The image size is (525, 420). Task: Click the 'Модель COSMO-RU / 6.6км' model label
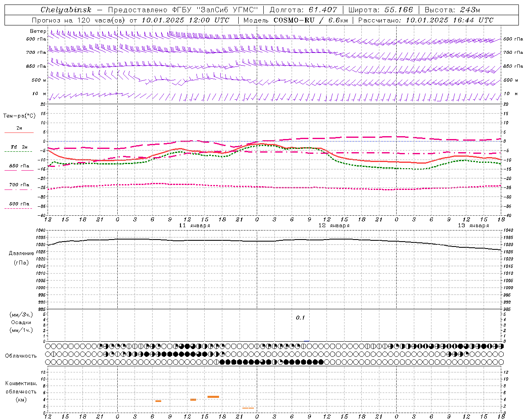pos(296,20)
